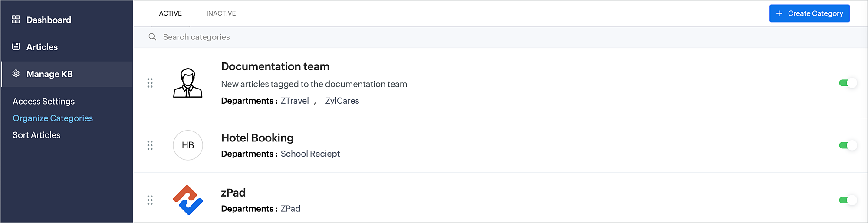Click drag handle beside Documentation team
The image size is (868, 223).
pos(150,83)
